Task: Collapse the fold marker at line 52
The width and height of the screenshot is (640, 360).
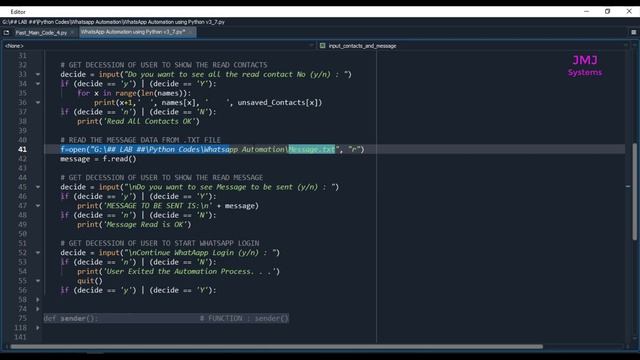Action: pyautogui.click(x=38, y=253)
